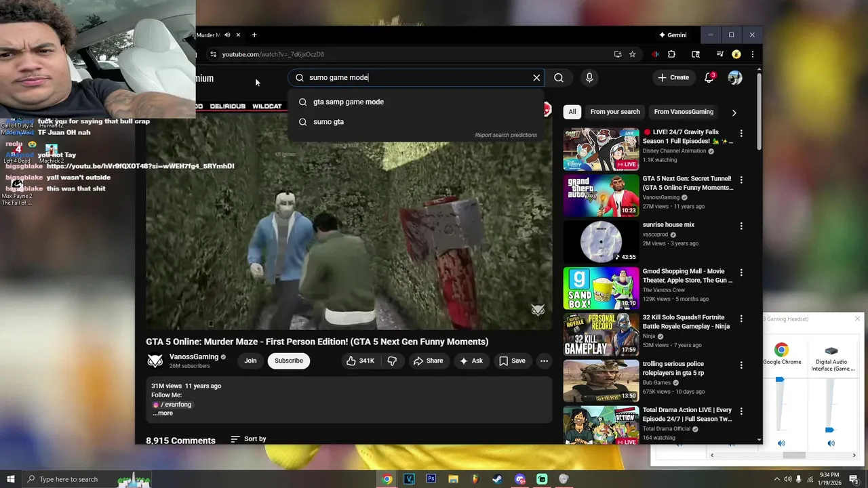Adjust the Digital Audio Interface volume slider
This screenshot has width=868, height=488.
point(829,430)
